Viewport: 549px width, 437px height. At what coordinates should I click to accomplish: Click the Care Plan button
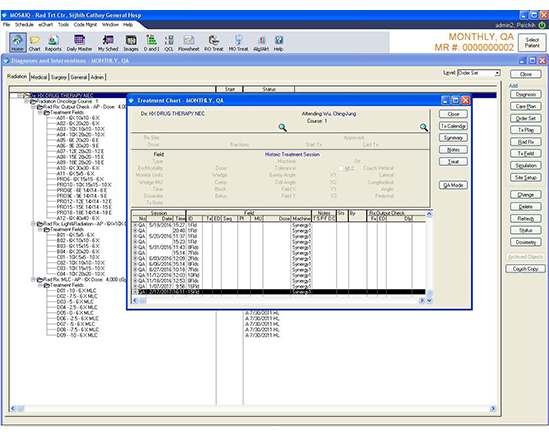click(526, 106)
